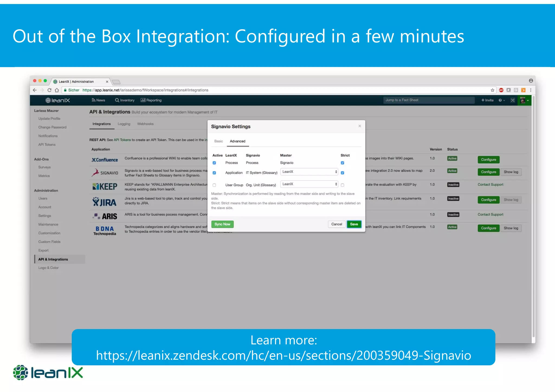Switch to Basic tab in dialog
The width and height of the screenshot is (555, 392).
[218, 141]
